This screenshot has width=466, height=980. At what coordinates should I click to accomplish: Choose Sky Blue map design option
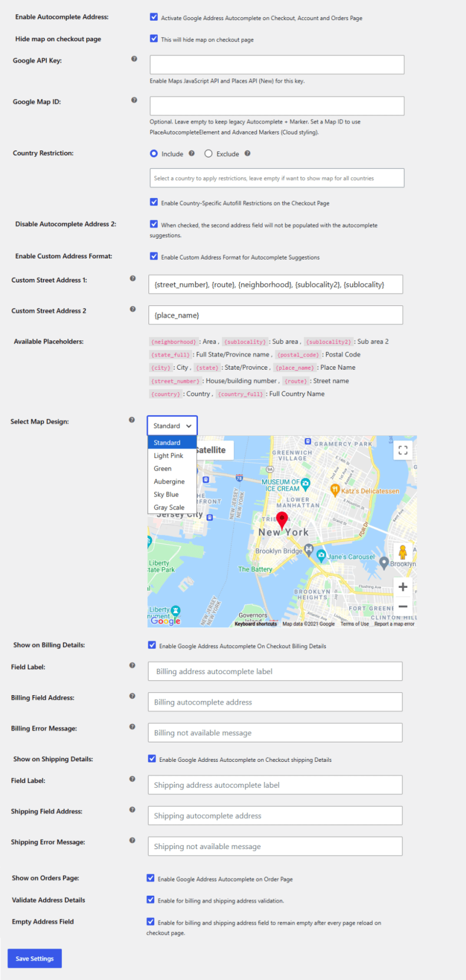(x=172, y=494)
